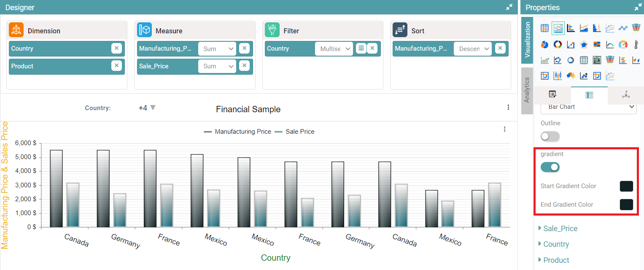The width and height of the screenshot is (644, 270).
Task: Expand the Product properties section
Action: pos(556,260)
